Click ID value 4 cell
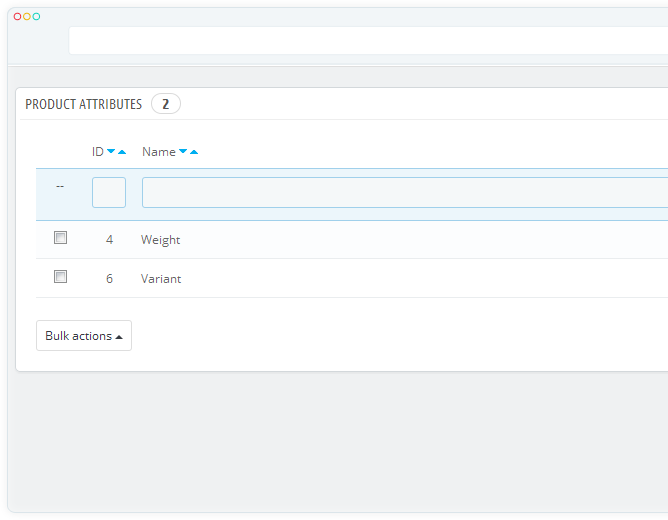Screen dimensions: 668x520 (x=109, y=240)
